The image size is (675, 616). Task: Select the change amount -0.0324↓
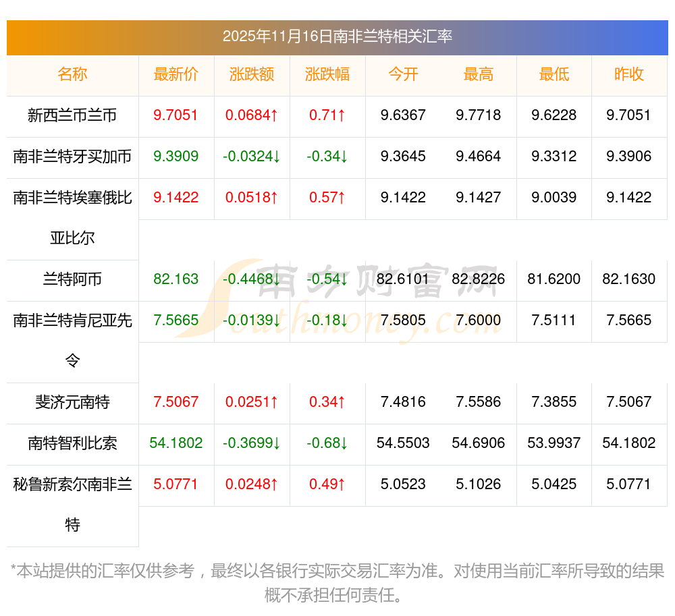(x=251, y=156)
